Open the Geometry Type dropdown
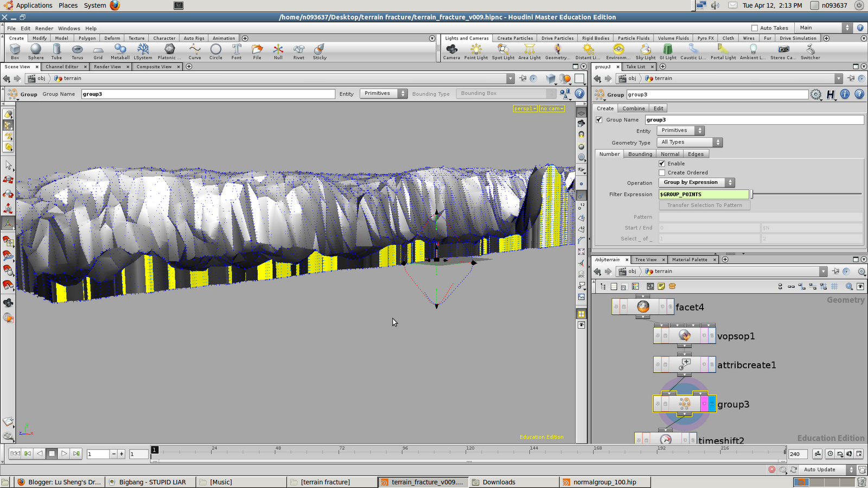This screenshot has width=868, height=488. click(x=690, y=142)
